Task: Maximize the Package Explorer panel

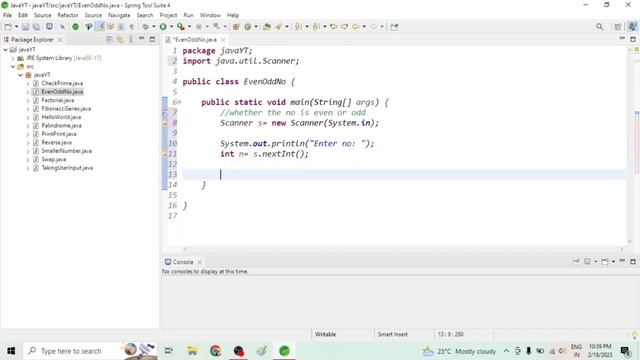Action: tap(152, 40)
